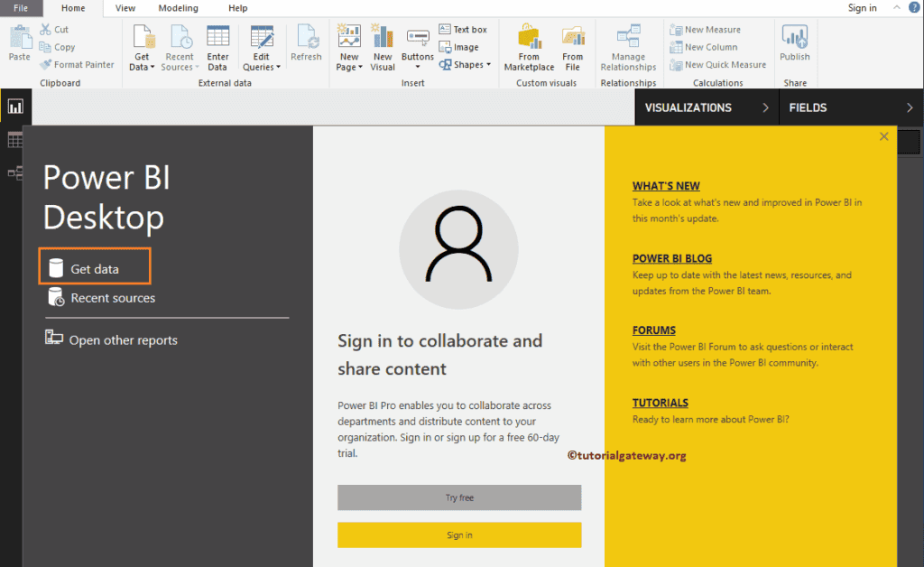Expand the Shapes dropdown arrow
Image resolution: width=924 pixels, height=567 pixels.
pyautogui.click(x=488, y=64)
